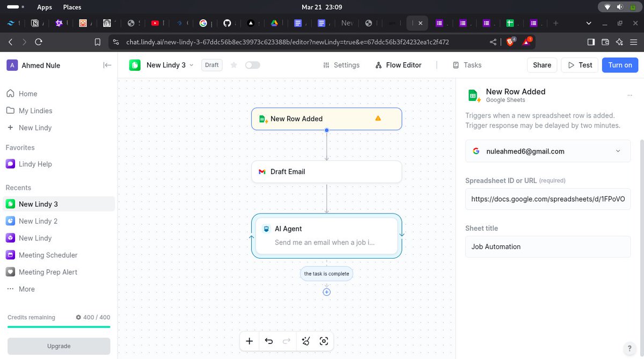Image resolution: width=644 pixels, height=359 pixels.
Task: Open Lindy Help in Favorites
Action: click(x=35, y=164)
